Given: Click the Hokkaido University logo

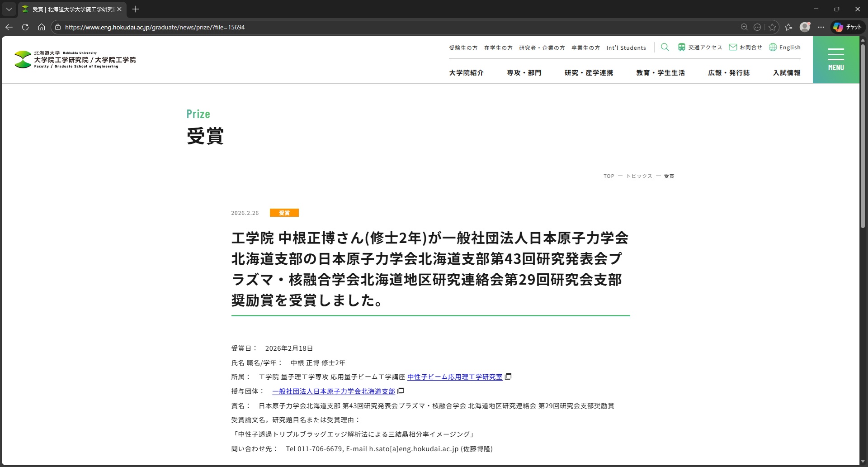Looking at the screenshot, I should pos(75,60).
